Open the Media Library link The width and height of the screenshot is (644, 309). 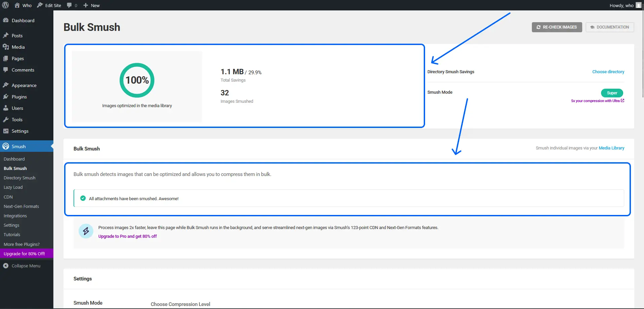pos(611,148)
